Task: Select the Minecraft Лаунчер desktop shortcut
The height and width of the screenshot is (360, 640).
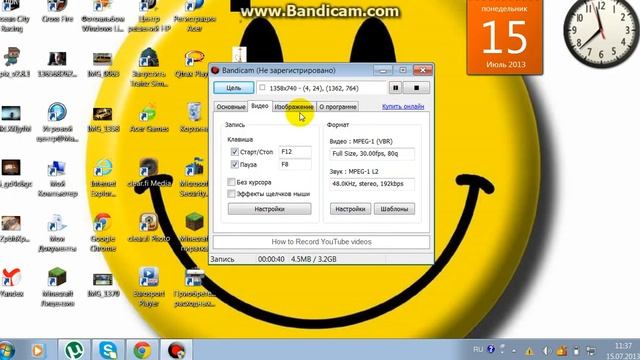Action: 57,287
